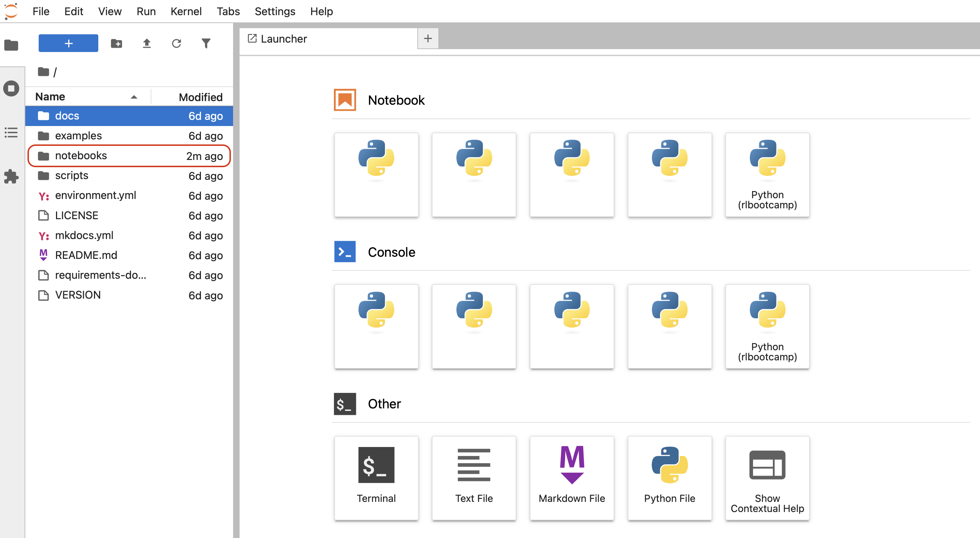Switch to the Launcher tab
This screenshot has width=980, height=538.
329,39
